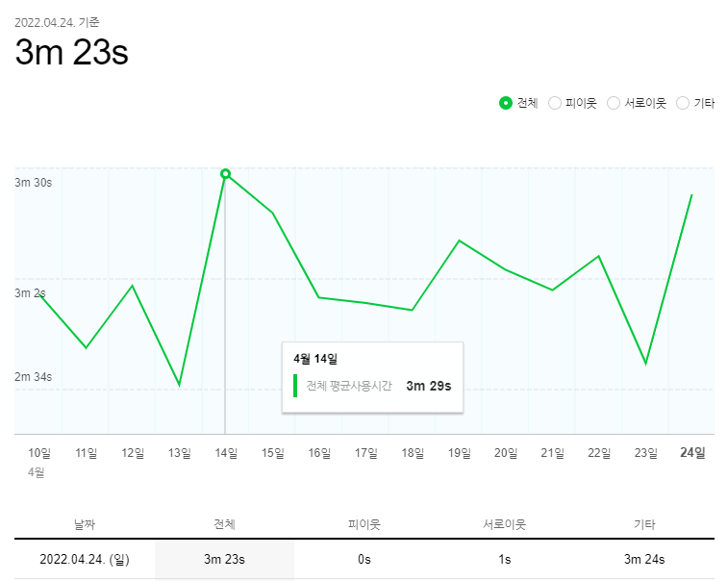
Task: Click the large 3m 23s headline value
Action: coord(72,52)
